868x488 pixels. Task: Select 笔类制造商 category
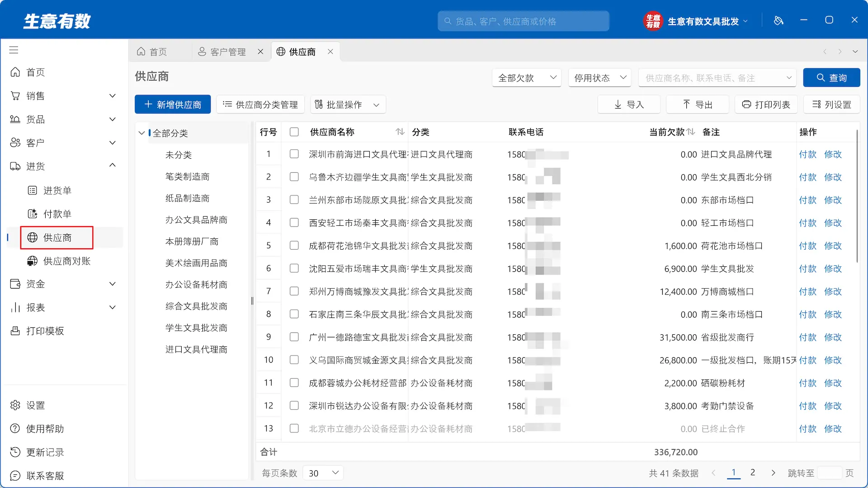pos(187,176)
